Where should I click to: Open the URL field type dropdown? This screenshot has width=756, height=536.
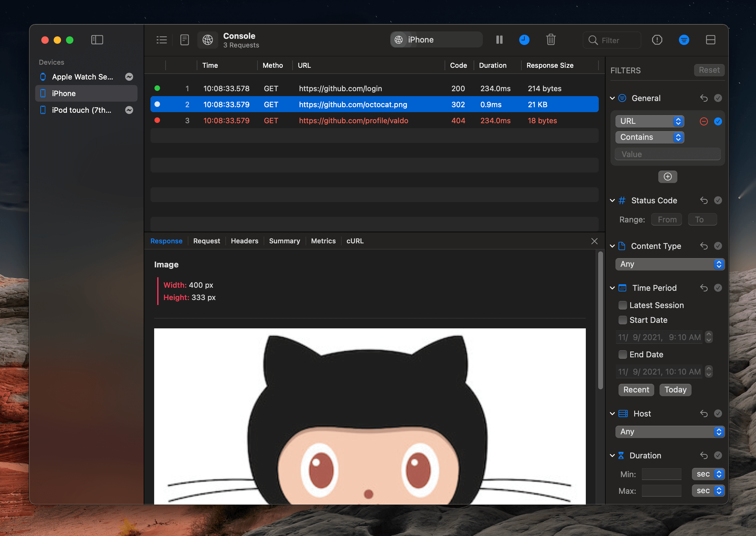(650, 121)
